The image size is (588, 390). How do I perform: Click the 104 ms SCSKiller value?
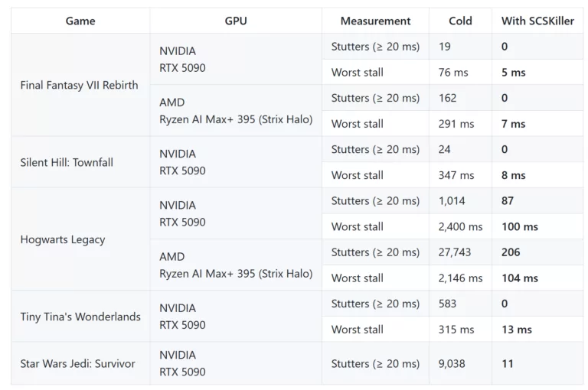coord(520,278)
